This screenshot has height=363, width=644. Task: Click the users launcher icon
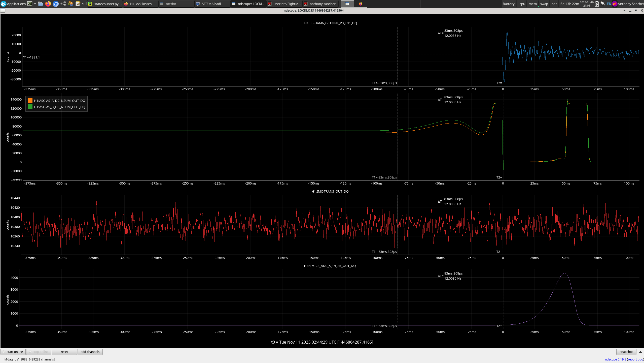[70, 4]
